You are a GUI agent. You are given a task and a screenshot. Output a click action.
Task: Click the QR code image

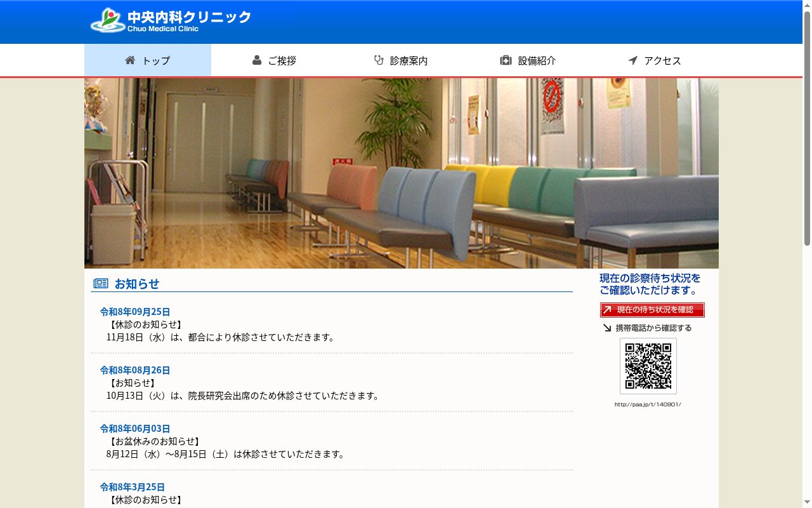click(648, 366)
